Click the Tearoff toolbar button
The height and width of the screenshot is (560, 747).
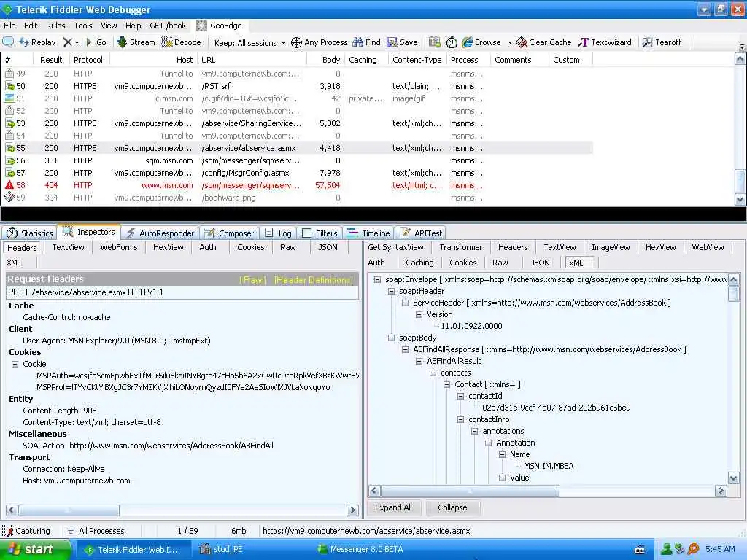[x=662, y=42]
